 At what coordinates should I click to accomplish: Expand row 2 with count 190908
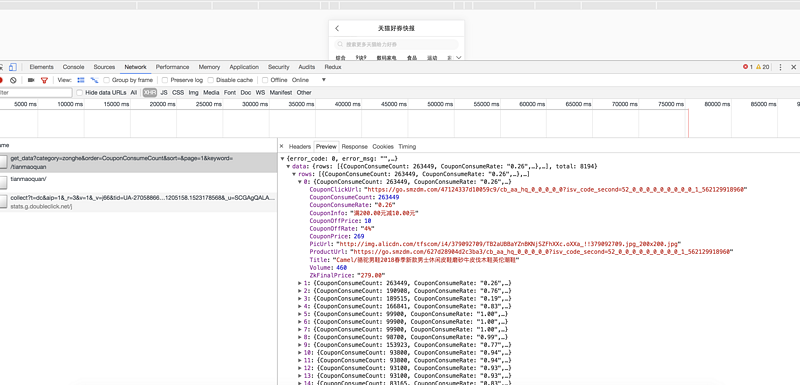pyautogui.click(x=300, y=291)
